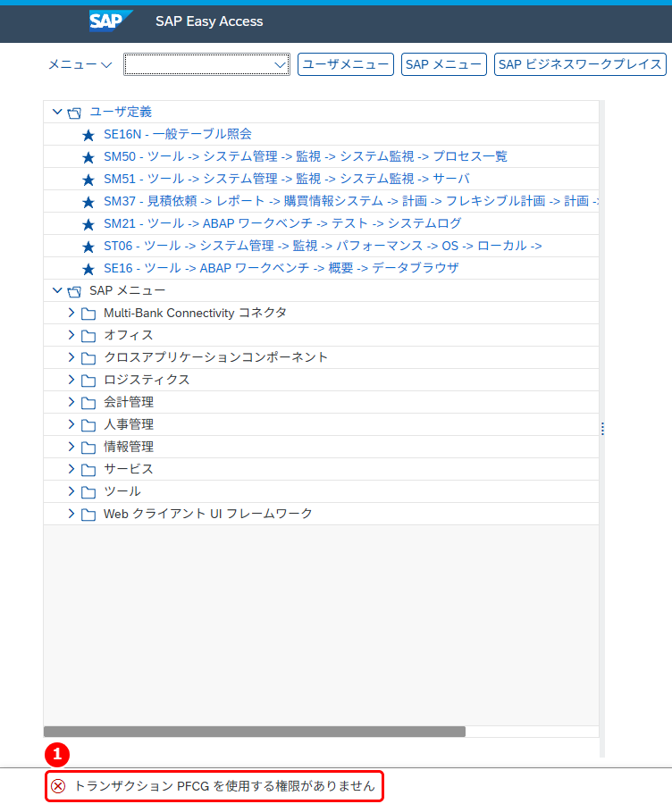Viewport: 672px width, 804px height.
Task: Select the サービス tree label
Action: point(129,469)
